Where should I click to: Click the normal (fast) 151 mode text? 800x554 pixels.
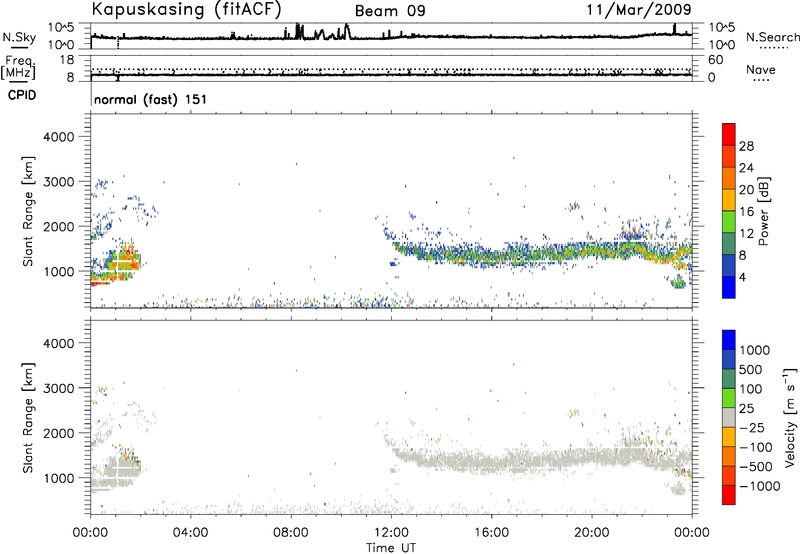coord(151,99)
